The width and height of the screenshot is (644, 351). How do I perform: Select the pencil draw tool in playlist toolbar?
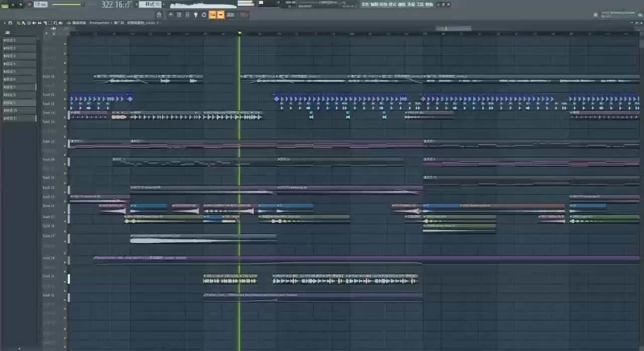(18, 23)
